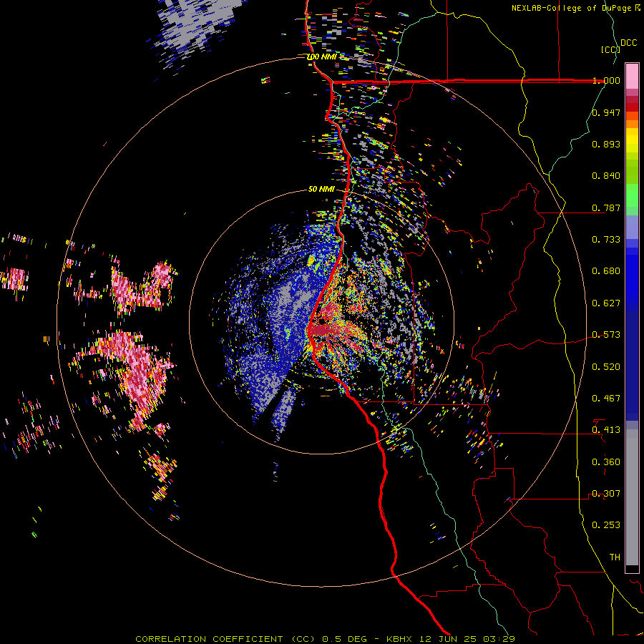Screen dimensions: 644x644
Task: Click the CORRELATION COEFFICIENT (CC) caption text
Action: pos(225,639)
